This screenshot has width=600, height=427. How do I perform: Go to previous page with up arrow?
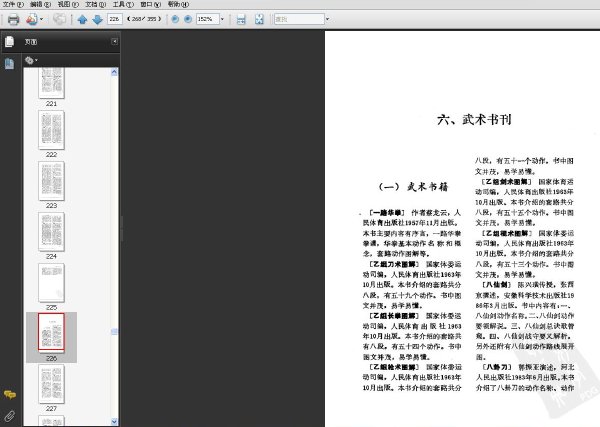point(82,19)
